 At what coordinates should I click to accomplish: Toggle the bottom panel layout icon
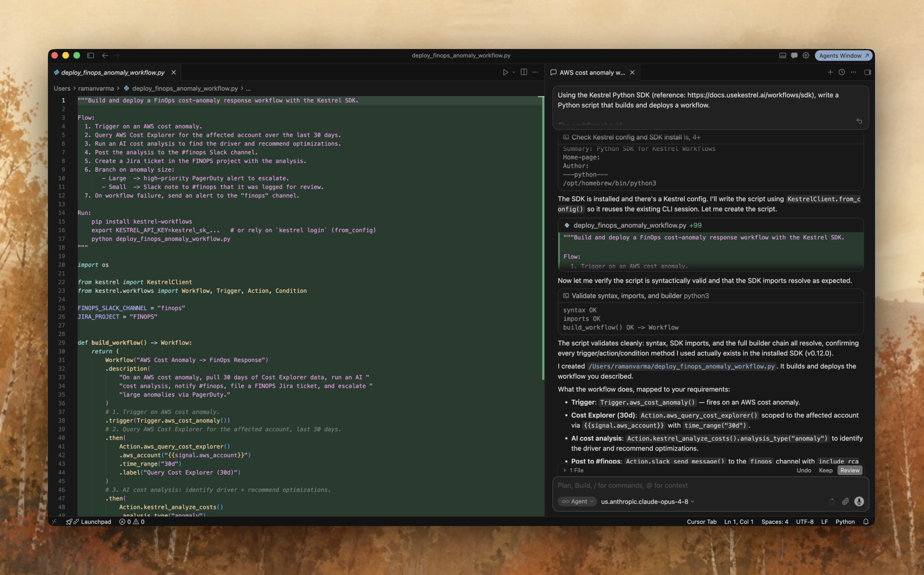(783, 55)
